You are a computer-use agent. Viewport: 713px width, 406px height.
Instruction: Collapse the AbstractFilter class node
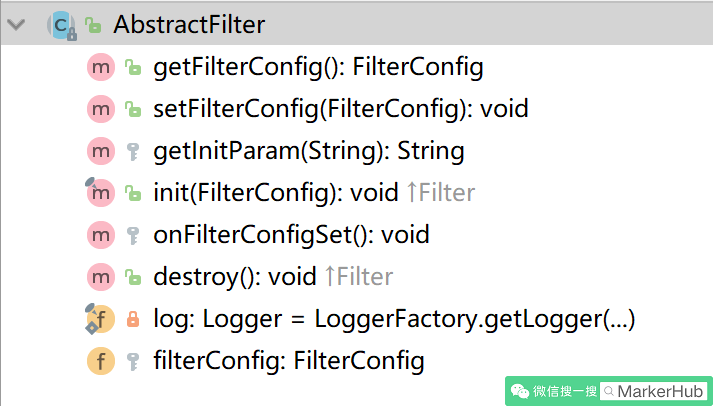(16, 25)
